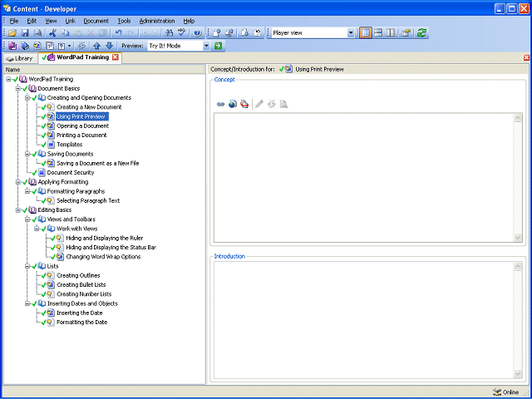Open the Document menu
Viewport: 532px width, 399px height.
tap(96, 21)
